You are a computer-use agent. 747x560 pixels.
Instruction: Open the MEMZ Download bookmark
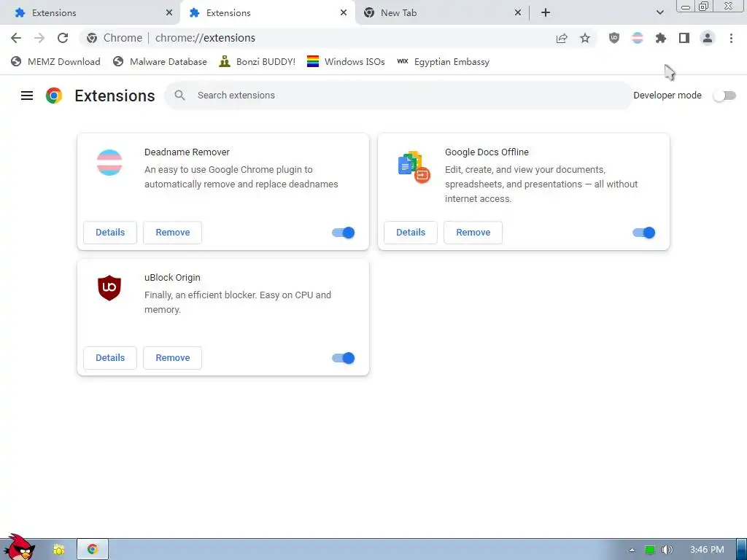pos(55,61)
